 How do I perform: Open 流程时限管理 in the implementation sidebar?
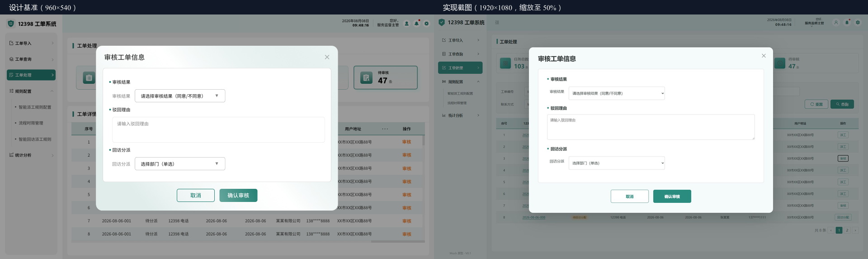[457, 103]
